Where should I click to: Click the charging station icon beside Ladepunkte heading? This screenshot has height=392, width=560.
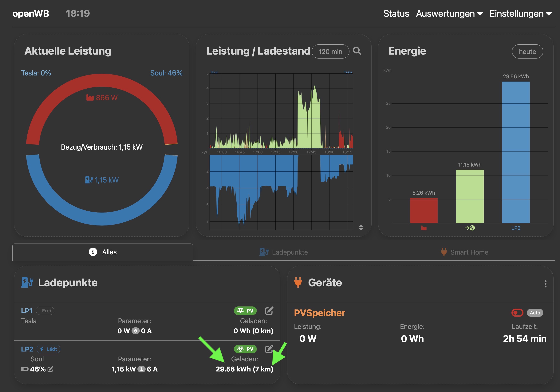pyautogui.click(x=27, y=283)
